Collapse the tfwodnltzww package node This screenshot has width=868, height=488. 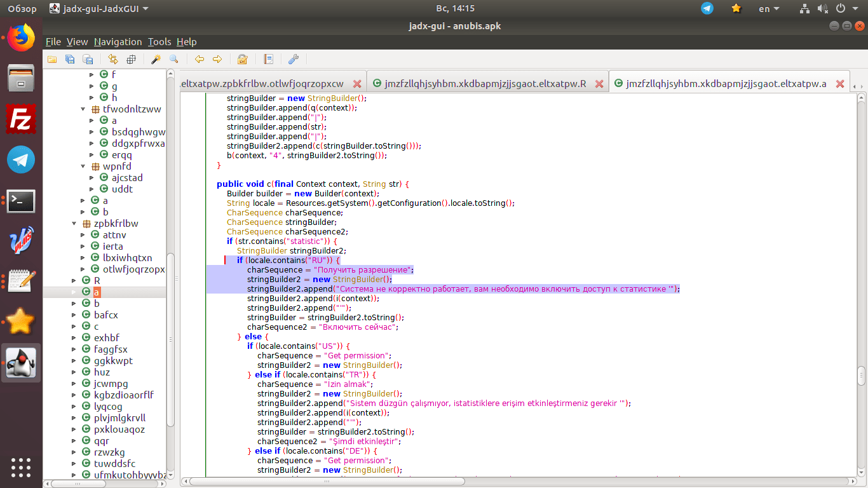coord(83,109)
